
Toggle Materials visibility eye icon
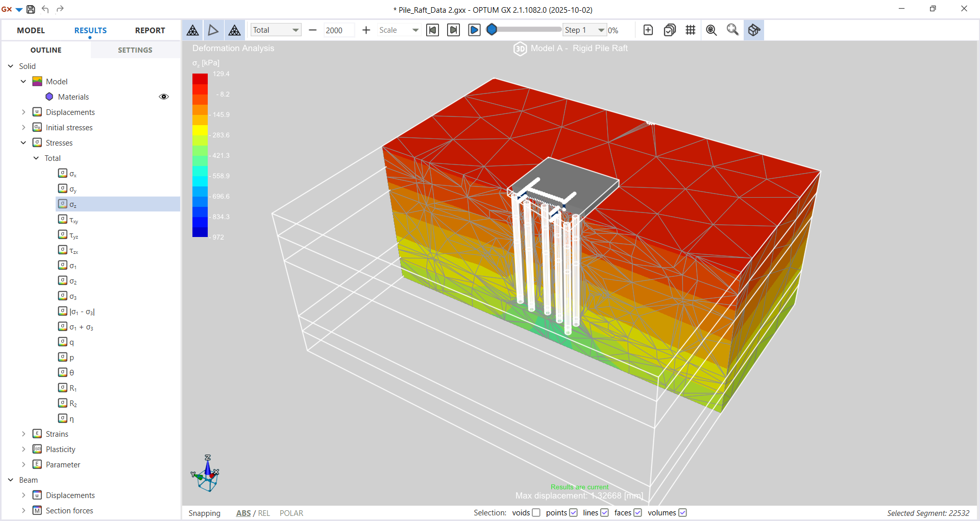164,97
